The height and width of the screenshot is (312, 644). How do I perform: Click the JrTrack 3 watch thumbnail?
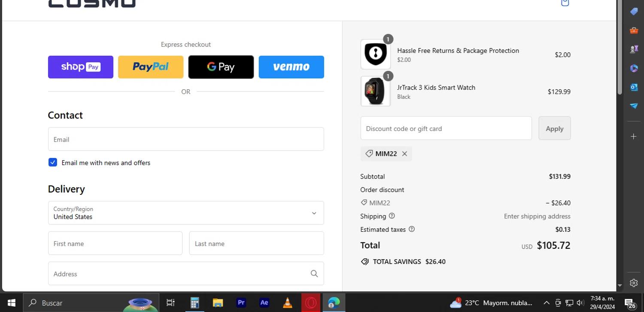(375, 91)
